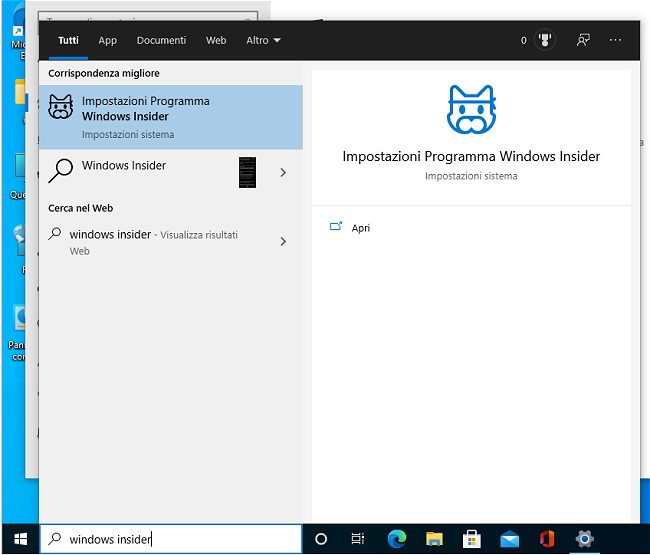This screenshot has width=650, height=555.
Task: Open File Explorer from the taskbar
Action: pyautogui.click(x=434, y=539)
